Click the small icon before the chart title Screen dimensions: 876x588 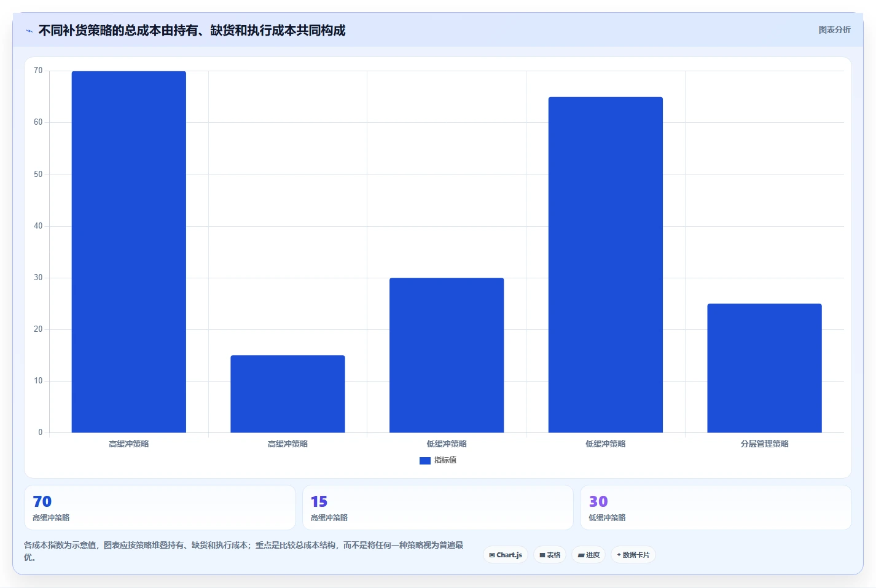click(x=29, y=31)
